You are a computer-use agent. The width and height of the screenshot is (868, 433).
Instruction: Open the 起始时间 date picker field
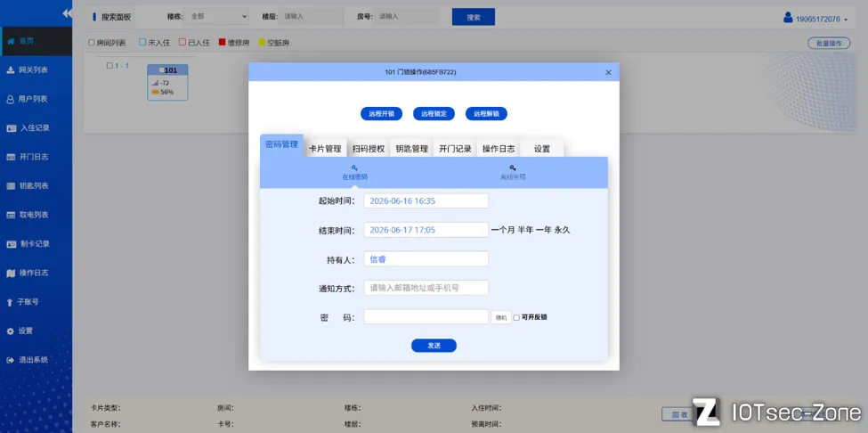click(426, 201)
